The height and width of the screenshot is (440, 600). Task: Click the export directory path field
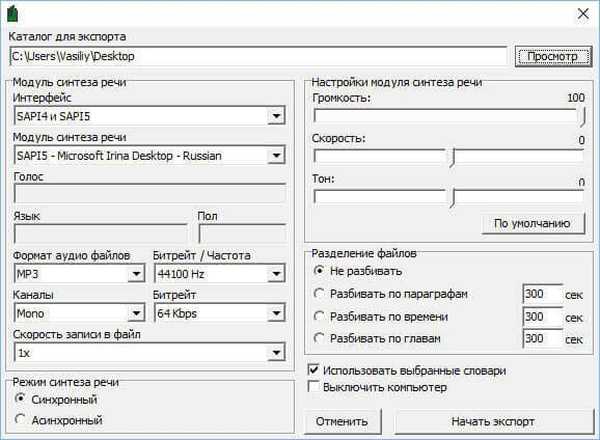(x=258, y=57)
